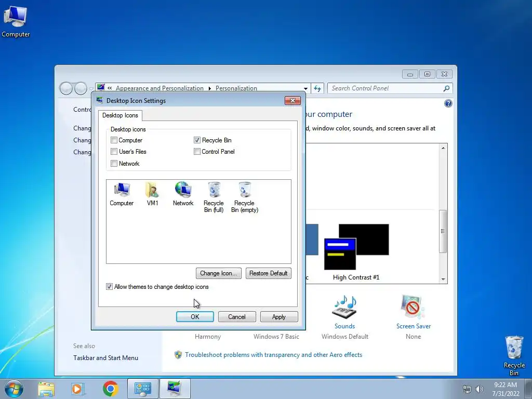Viewport: 532px width, 399px height.
Task: Enable the Control Panel checkbox
Action: click(197, 152)
